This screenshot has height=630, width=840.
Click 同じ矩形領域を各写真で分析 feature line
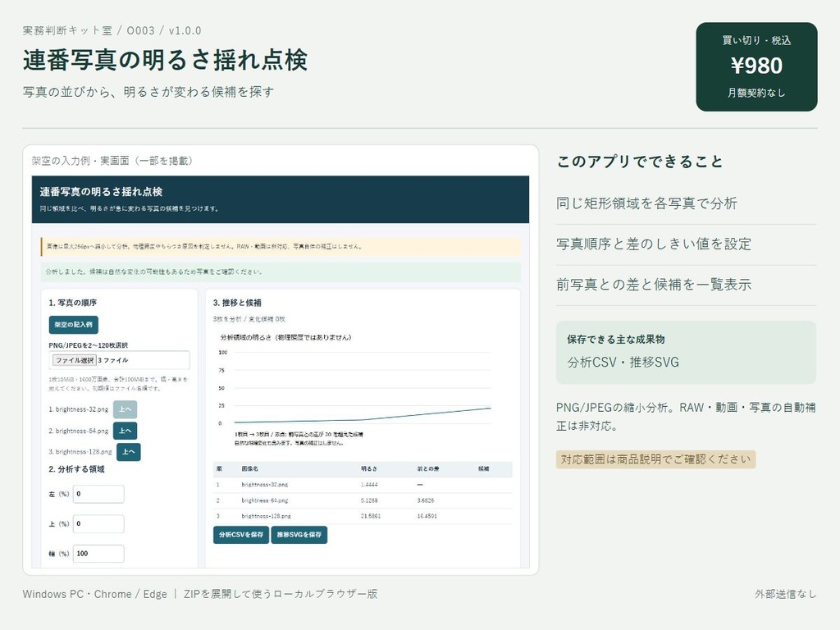tap(646, 203)
